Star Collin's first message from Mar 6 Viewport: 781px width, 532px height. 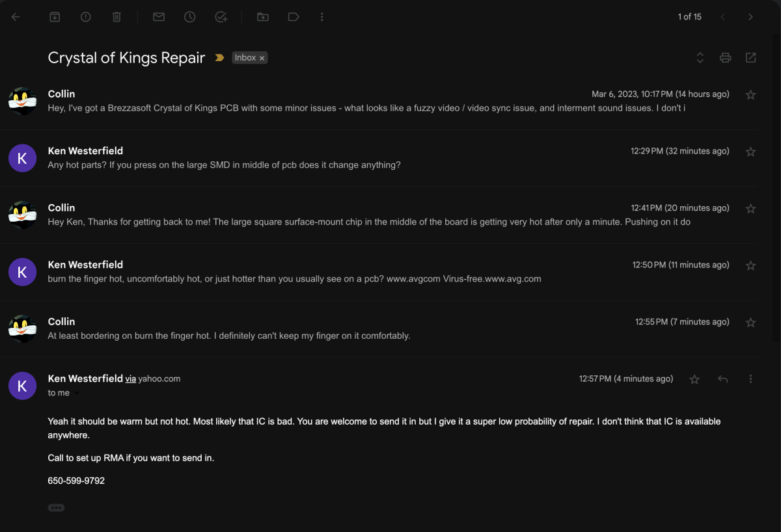click(x=750, y=94)
